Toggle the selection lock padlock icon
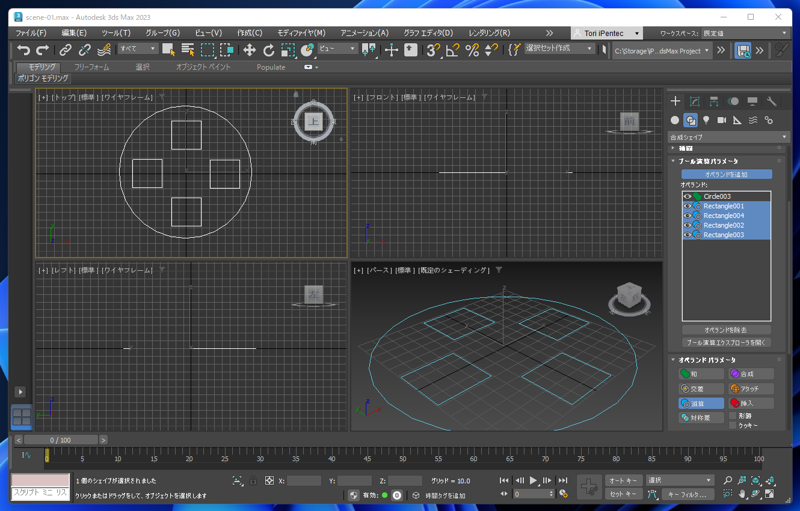Screen dimensions: 800x511 (x=253, y=480)
